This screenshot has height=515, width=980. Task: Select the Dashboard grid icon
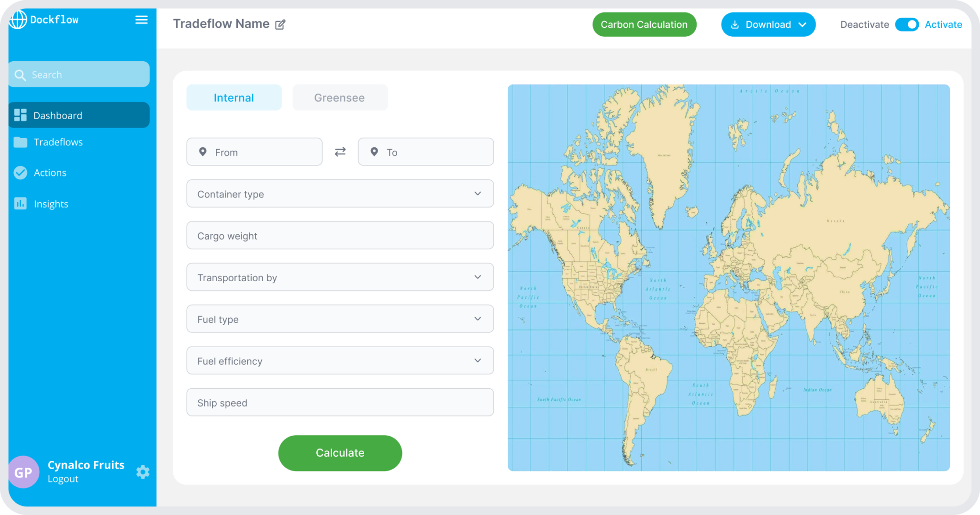[21, 115]
